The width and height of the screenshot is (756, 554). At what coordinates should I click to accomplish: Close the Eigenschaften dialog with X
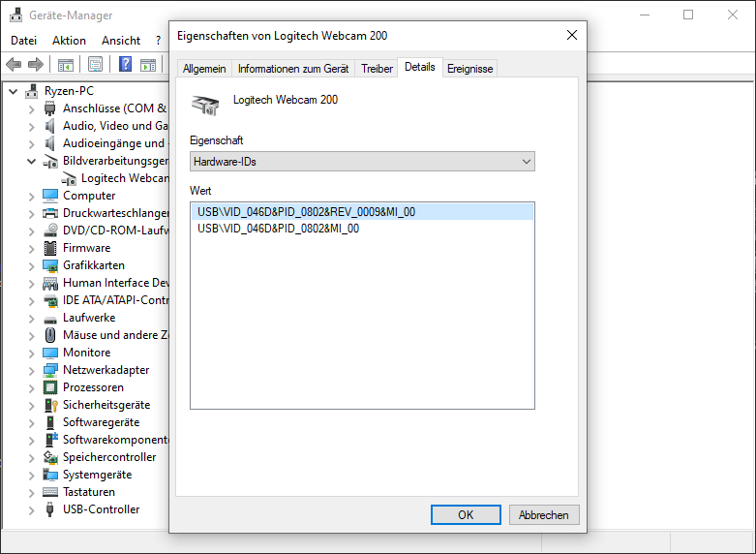(572, 35)
